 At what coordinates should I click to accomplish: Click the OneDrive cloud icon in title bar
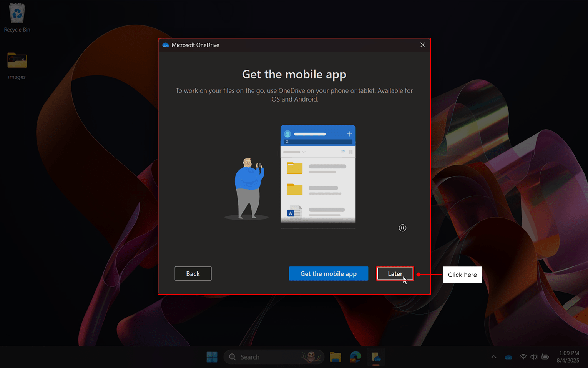pyautogui.click(x=166, y=45)
